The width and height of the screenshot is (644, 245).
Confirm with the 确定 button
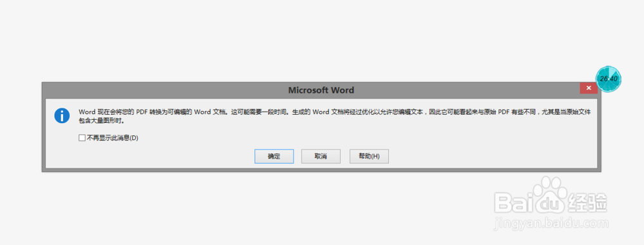click(274, 156)
